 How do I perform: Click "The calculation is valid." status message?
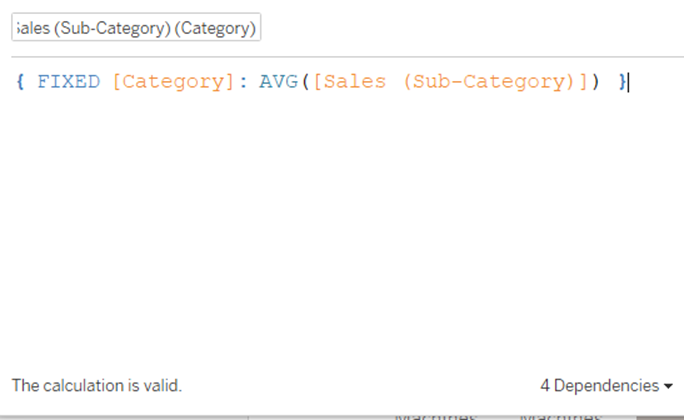pyautogui.click(x=97, y=385)
